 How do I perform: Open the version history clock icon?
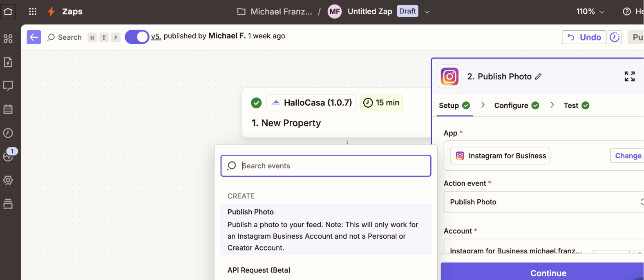[x=615, y=37]
